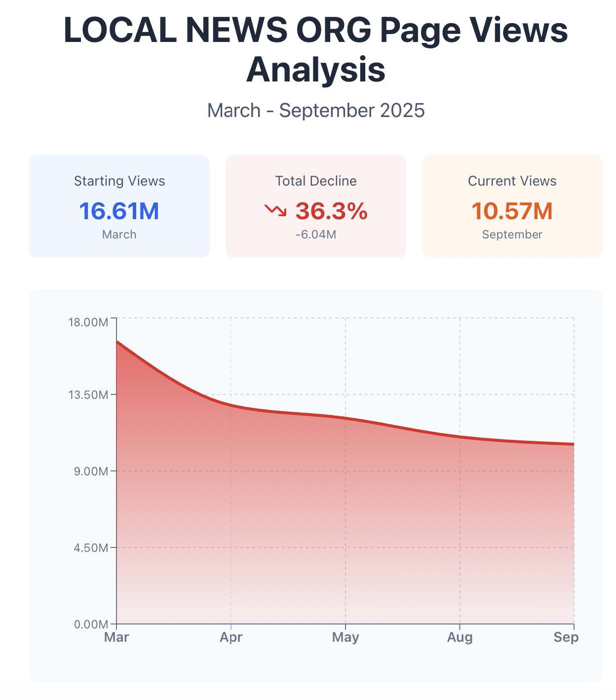Click the 36.3% decline percentage

pyautogui.click(x=331, y=211)
